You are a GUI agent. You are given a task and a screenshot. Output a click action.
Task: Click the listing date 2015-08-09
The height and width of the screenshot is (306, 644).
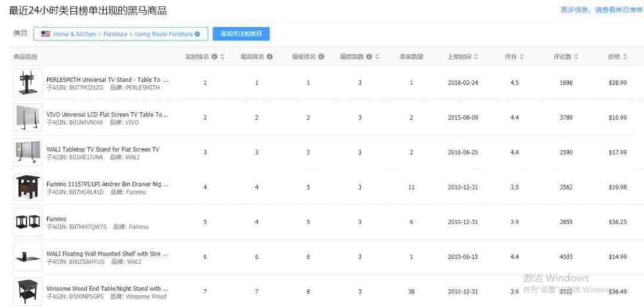tap(463, 118)
